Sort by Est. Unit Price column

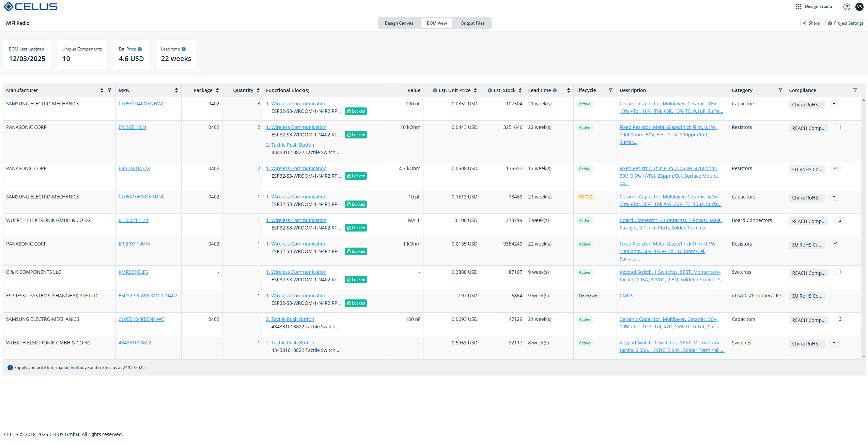[475, 90]
